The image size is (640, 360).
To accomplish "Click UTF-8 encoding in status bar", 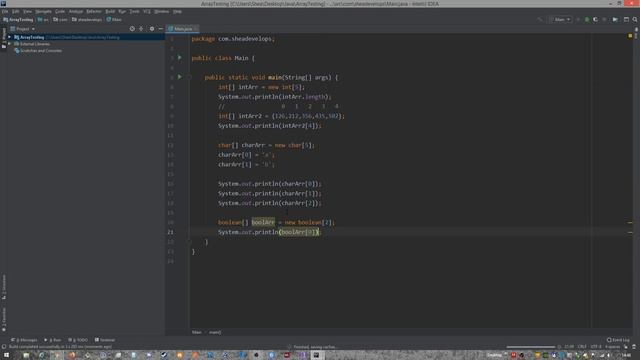I will pos(596,347).
